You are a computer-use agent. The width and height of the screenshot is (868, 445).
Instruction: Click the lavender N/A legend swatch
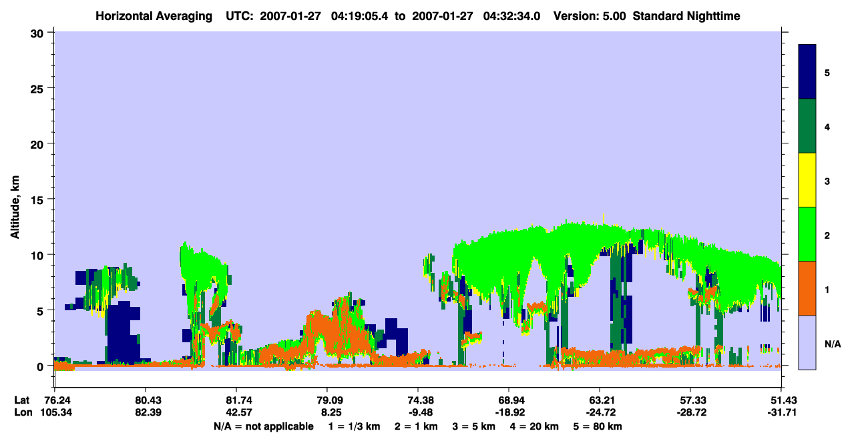pyautogui.click(x=807, y=342)
